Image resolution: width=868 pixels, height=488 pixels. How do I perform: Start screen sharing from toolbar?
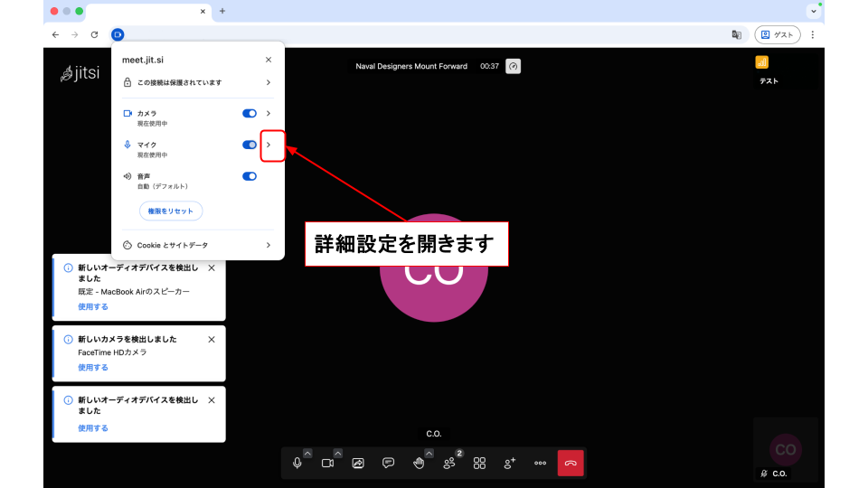click(358, 463)
